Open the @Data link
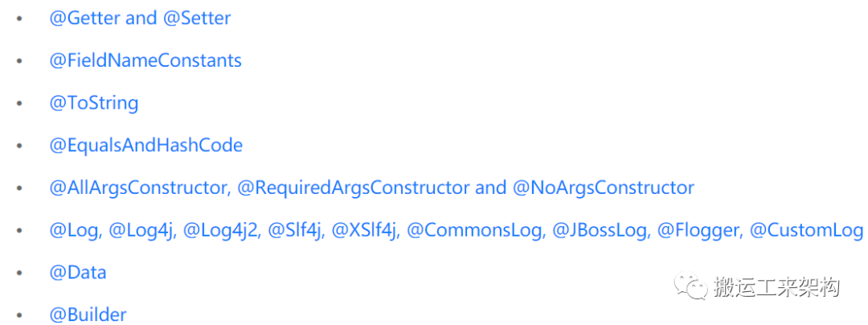Viewport: 868px width, 325px height. click(x=78, y=273)
